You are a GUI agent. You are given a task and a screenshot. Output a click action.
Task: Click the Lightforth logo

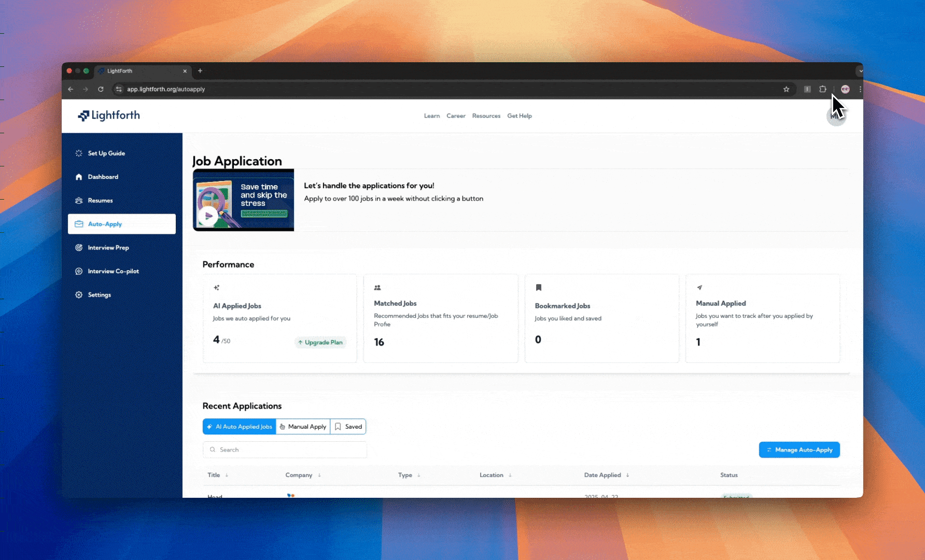pos(109,116)
